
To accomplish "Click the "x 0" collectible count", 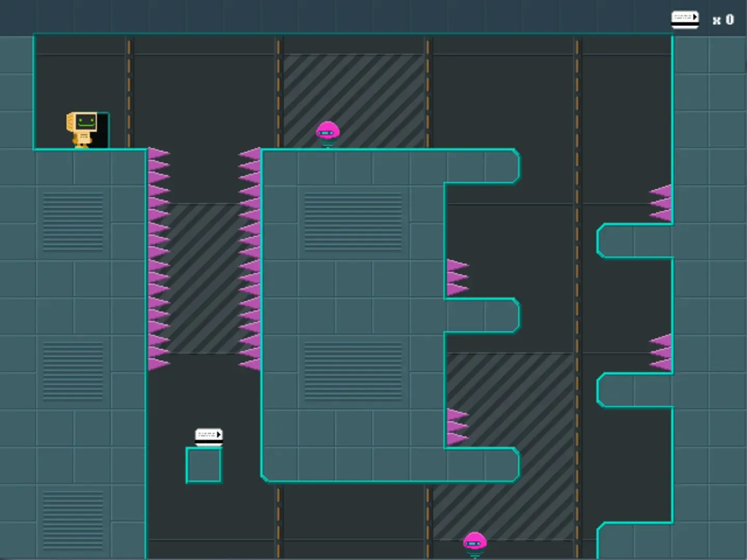I will (x=723, y=20).
